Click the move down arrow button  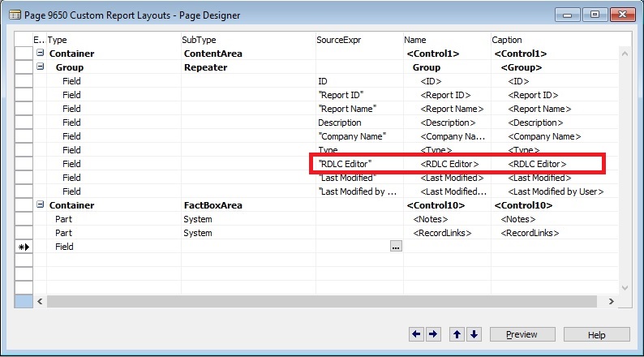474,334
